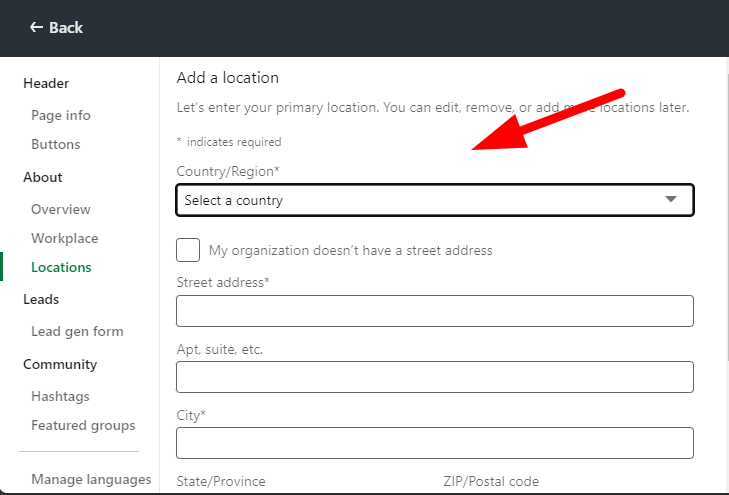Click the Back arrow button
The height and width of the screenshot is (495, 729).
pos(56,28)
